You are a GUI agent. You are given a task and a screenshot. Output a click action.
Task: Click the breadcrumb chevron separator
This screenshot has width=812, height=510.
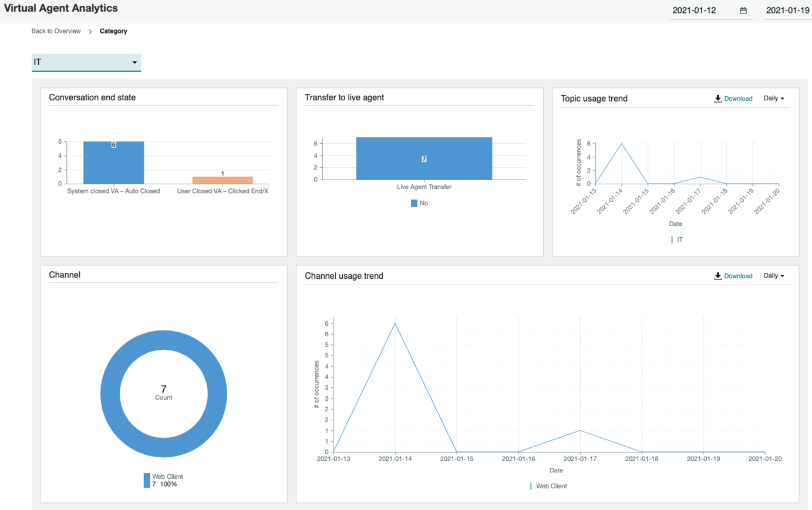point(90,32)
